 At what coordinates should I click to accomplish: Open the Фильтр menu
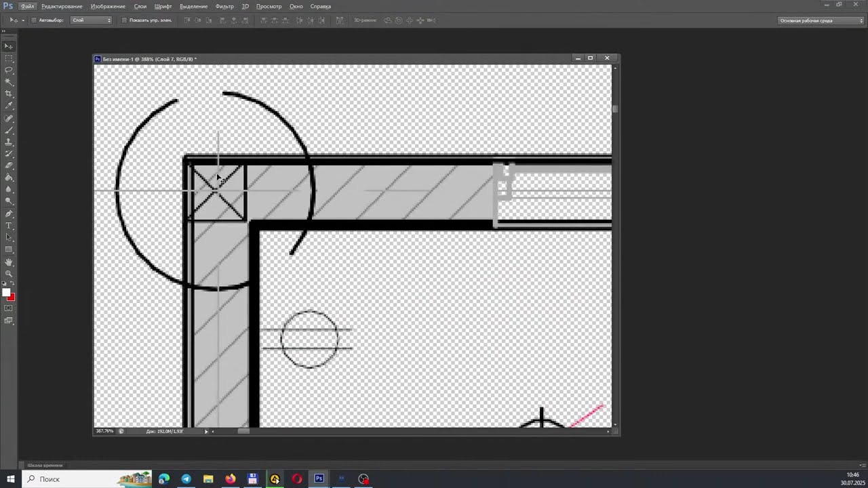coord(224,6)
